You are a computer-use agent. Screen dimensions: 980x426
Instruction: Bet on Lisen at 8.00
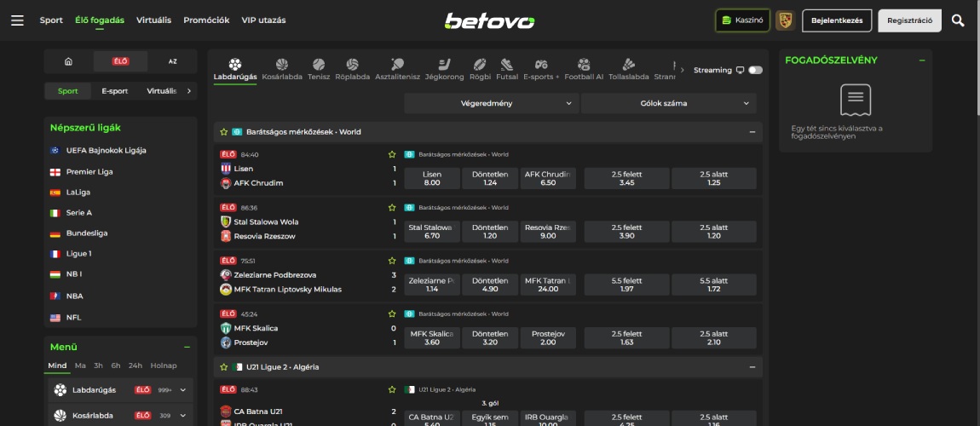[432, 178]
